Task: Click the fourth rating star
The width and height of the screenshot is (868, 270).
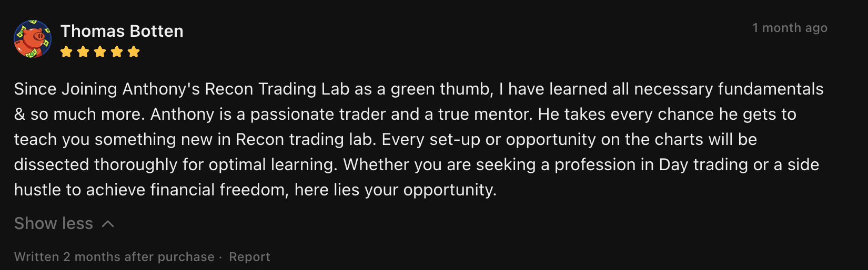Action: pos(117,51)
